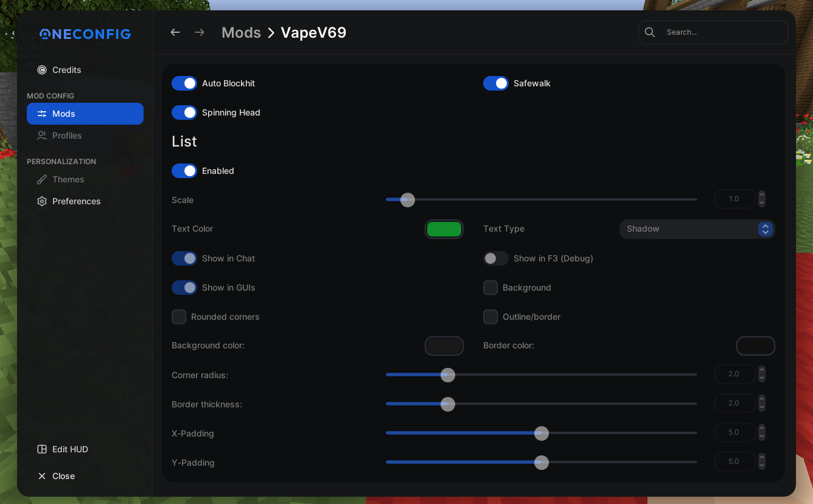The image size is (813, 504).
Task: Click the Y-Padding slider handle
Action: pyautogui.click(x=542, y=463)
